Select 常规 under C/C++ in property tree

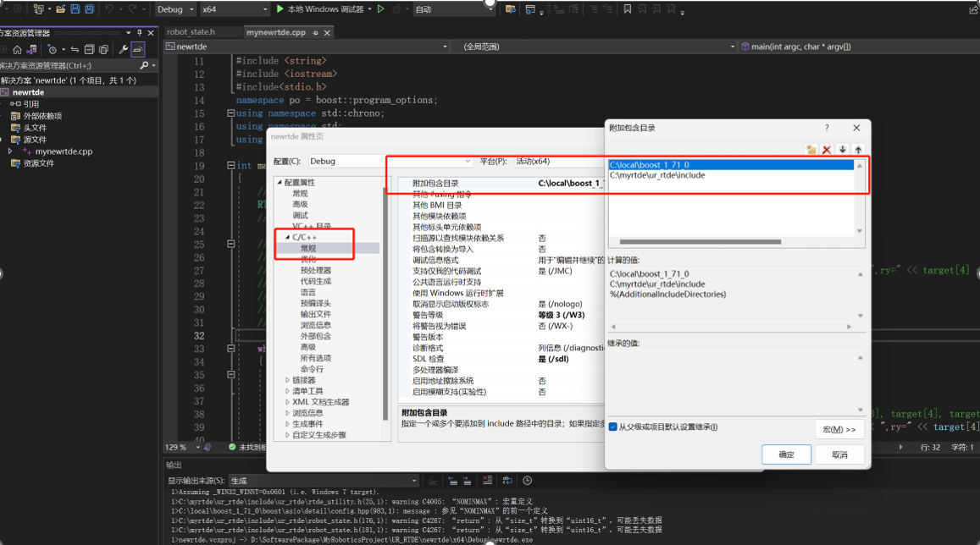(x=308, y=248)
